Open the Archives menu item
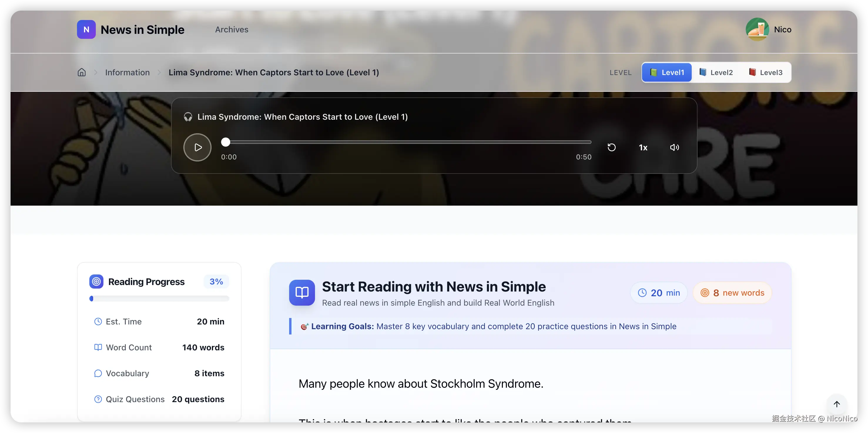The image size is (868, 433). (232, 30)
